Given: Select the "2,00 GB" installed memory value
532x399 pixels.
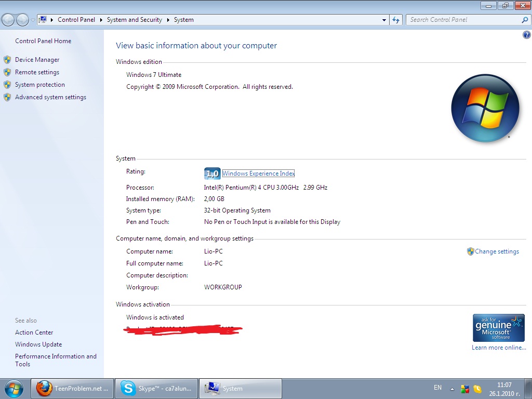Looking at the screenshot, I should [x=214, y=199].
